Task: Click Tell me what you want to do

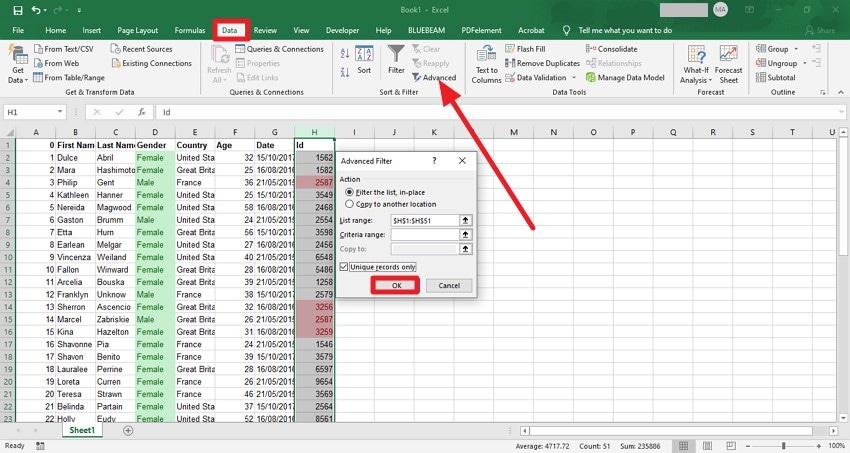Action: (624, 30)
